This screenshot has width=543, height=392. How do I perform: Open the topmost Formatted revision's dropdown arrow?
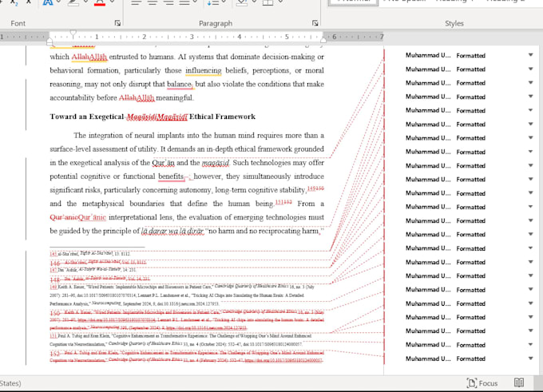[530, 55]
